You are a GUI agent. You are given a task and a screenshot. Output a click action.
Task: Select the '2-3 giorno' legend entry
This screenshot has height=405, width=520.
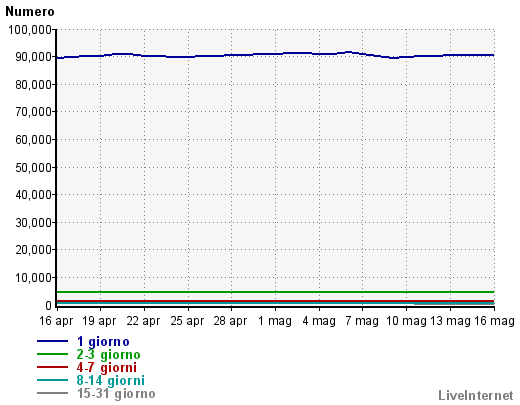tap(108, 355)
